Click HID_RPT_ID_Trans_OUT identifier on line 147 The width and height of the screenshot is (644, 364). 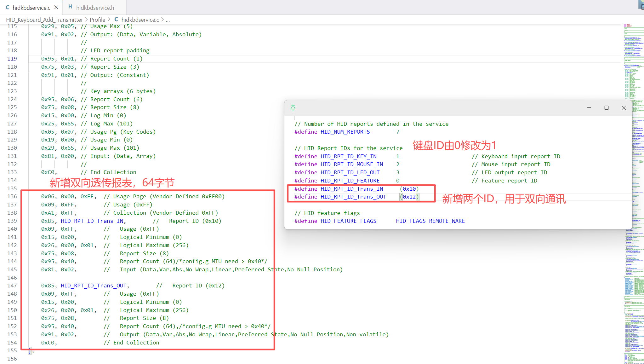tap(94, 286)
